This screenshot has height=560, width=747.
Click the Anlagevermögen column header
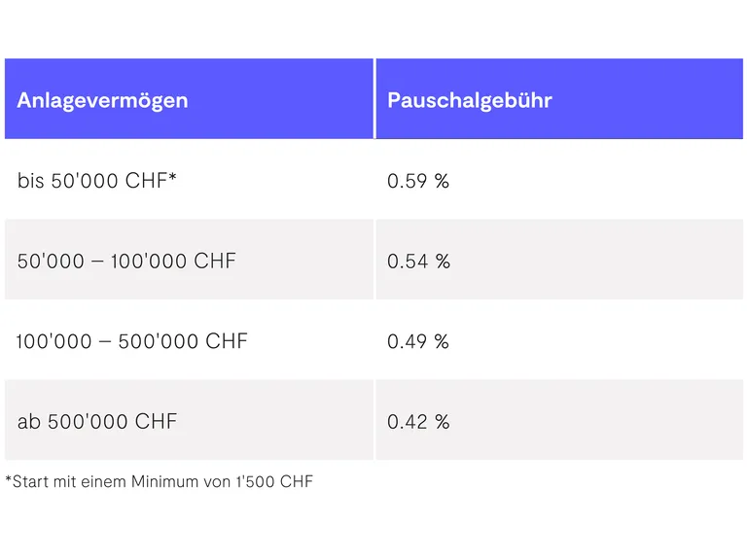[x=102, y=100]
